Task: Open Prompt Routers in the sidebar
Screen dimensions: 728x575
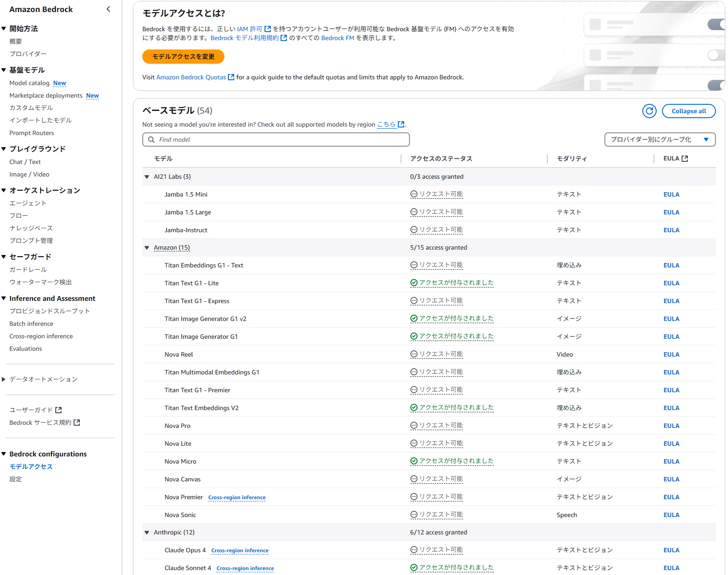Action: [32, 133]
